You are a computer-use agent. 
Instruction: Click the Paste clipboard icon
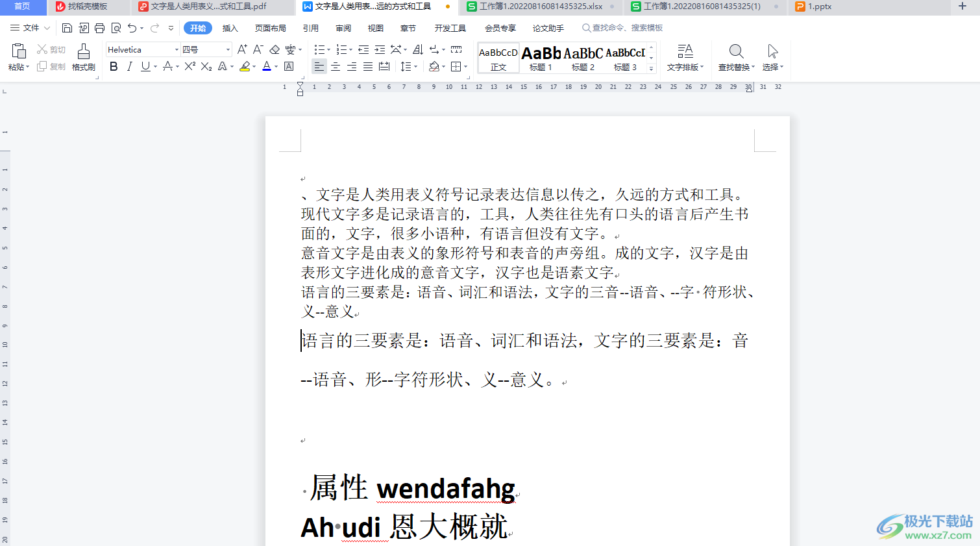coord(19,51)
